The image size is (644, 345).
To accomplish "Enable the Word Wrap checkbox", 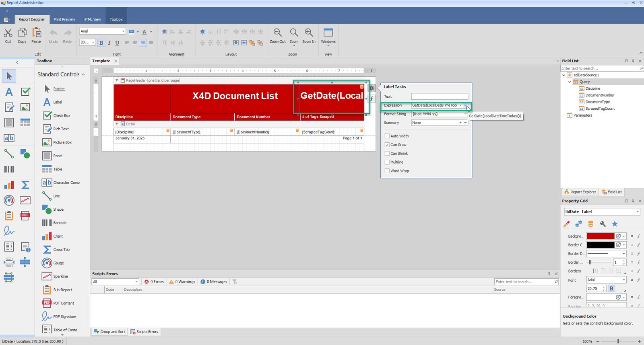I will tap(387, 171).
